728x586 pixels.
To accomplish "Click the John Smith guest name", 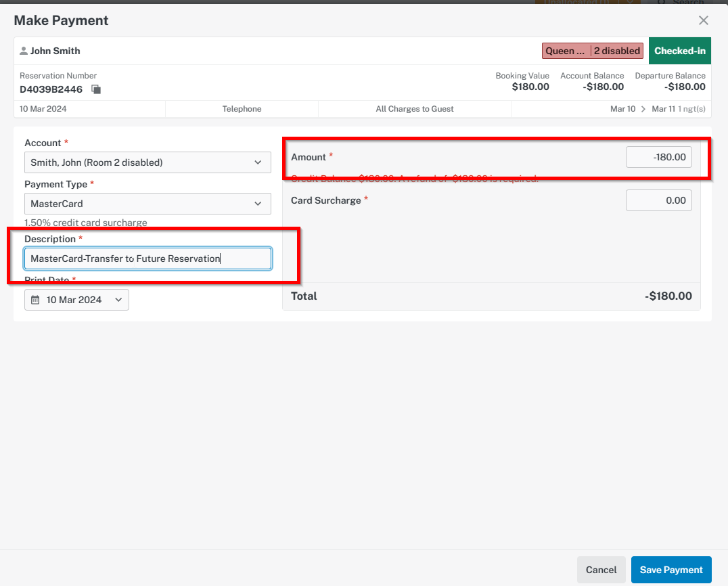I will (55, 51).
